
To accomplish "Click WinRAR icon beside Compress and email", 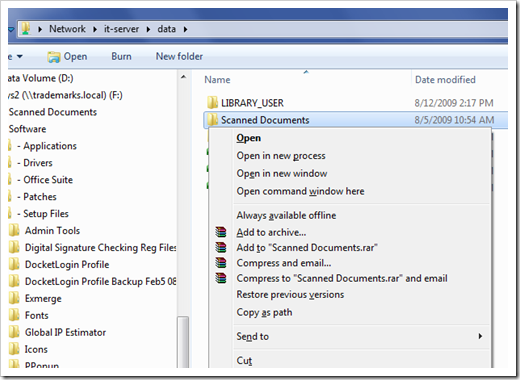I will (x=221, y=262).
